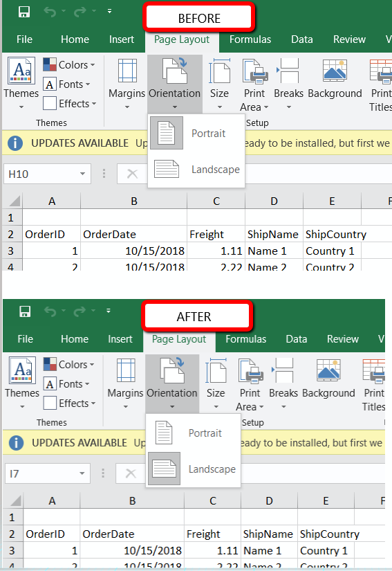Image resolution: width=392 pixels, height=571 pixels.
Task: Click Background icon in BEFORE window
Action: pyautogui.click(x=335, y=71)
